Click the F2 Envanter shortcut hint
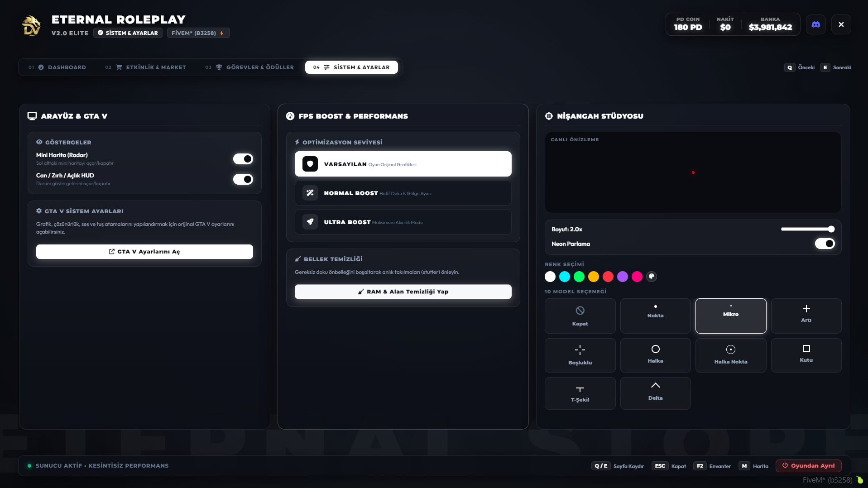 712,466
